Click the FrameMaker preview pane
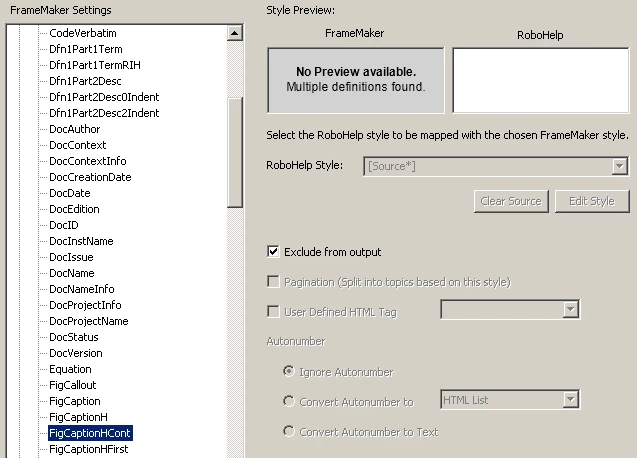The image size is (637, 458). click(x=355, y=80)
